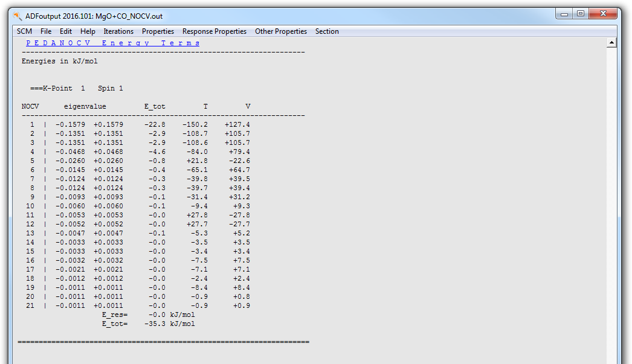Click the 'V' column header

(248, 107)
